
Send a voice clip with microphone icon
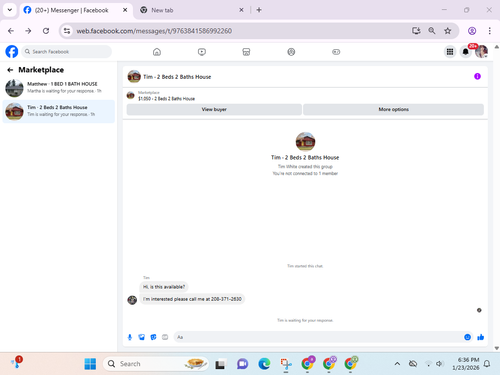[x=130, y=337]
